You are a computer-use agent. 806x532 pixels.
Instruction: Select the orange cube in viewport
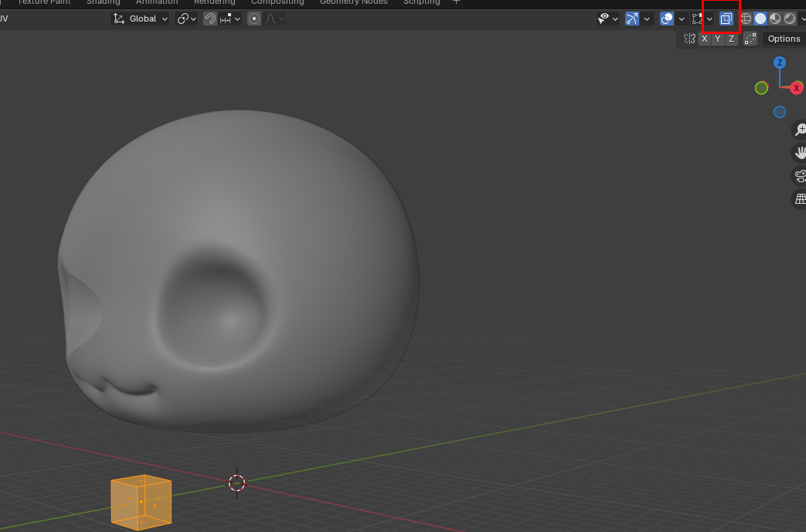click(141, 502)
